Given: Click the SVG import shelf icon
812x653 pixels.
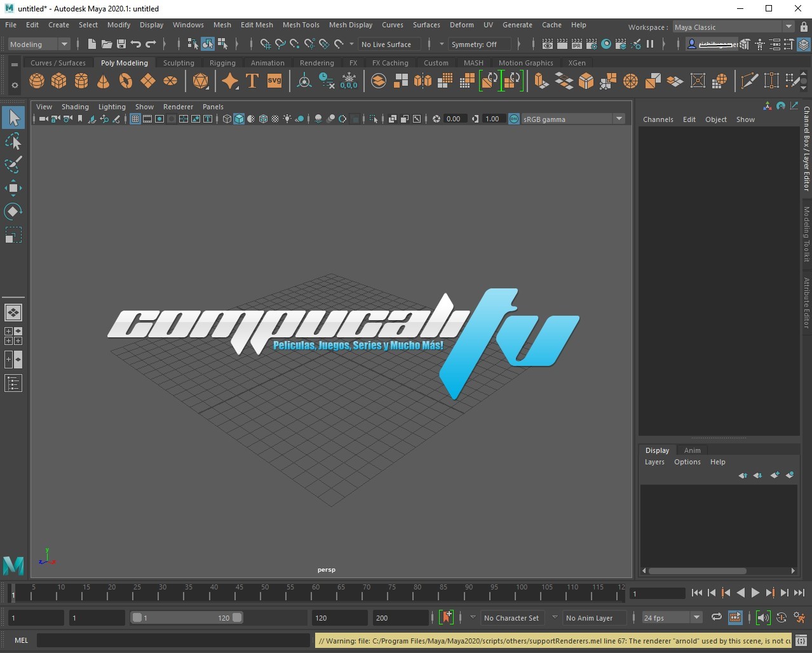Looking at the screenshot, I should coord(274,81).
